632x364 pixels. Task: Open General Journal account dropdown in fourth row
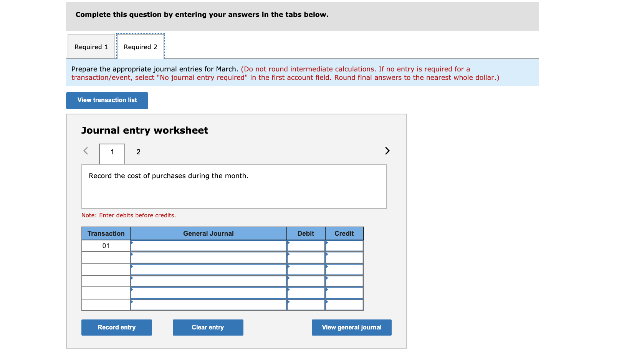click(208, 281)
